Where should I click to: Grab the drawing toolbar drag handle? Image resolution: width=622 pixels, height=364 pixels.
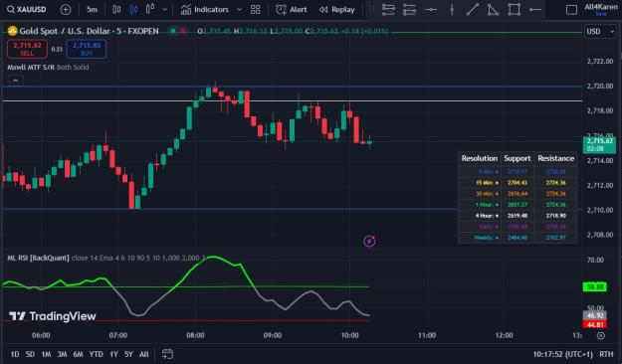(x=371, y=10)
